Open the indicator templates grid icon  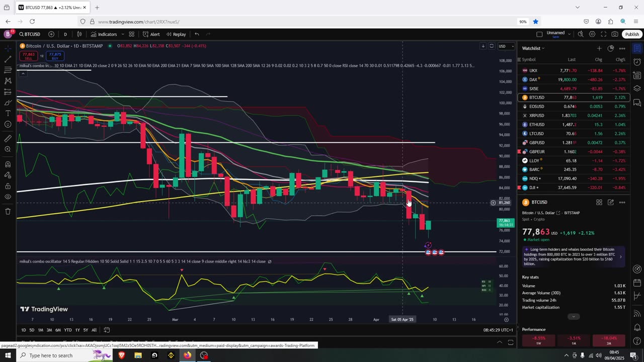[x=131, y=34]
